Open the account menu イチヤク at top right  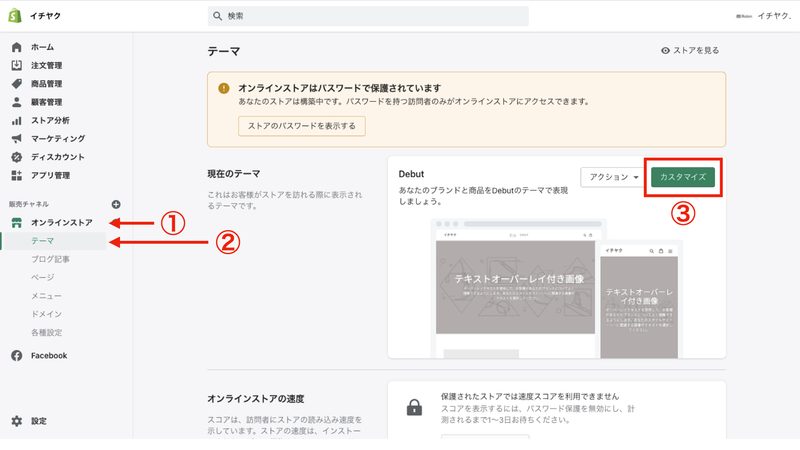click(x=764, y=16)
